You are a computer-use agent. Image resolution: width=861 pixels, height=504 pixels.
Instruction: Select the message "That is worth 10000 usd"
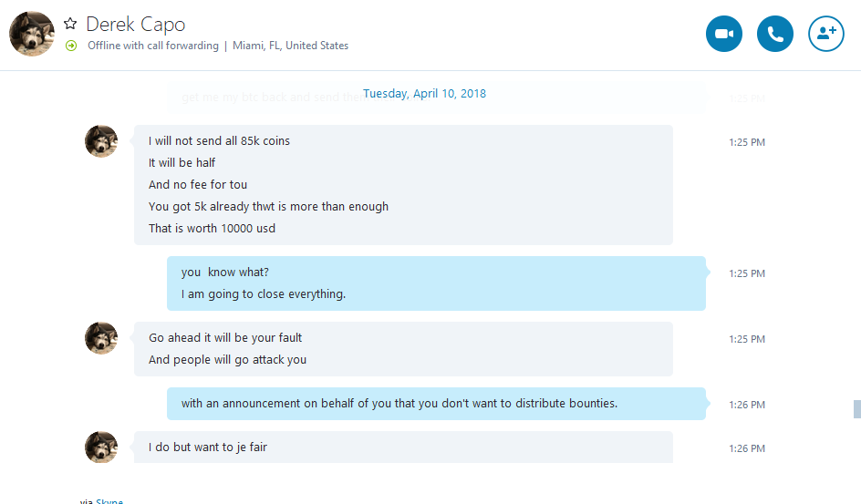(212, 228)
